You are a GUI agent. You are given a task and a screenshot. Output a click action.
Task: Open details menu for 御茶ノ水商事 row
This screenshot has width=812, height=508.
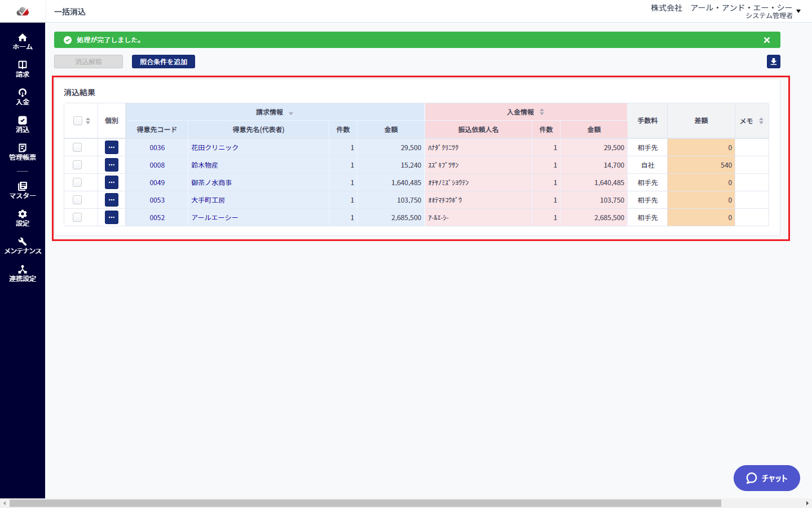112,182
